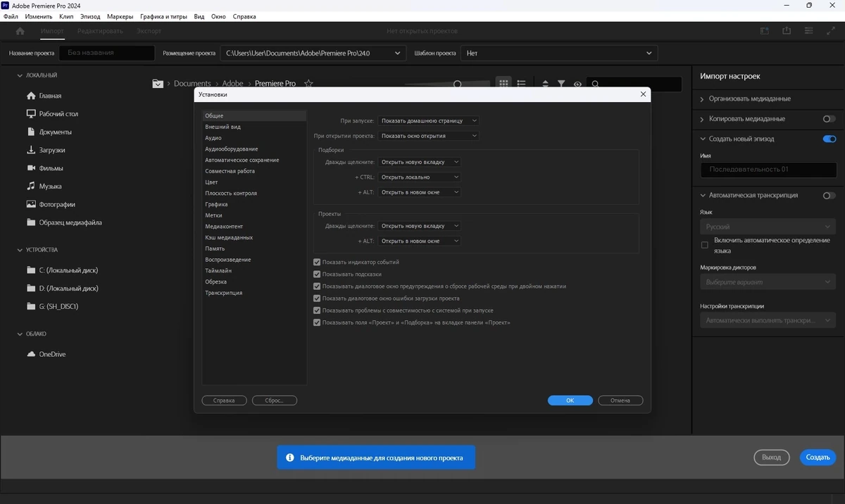
Task: Open Подборки + ALT dropdown
Action: [x=420, y=192]
